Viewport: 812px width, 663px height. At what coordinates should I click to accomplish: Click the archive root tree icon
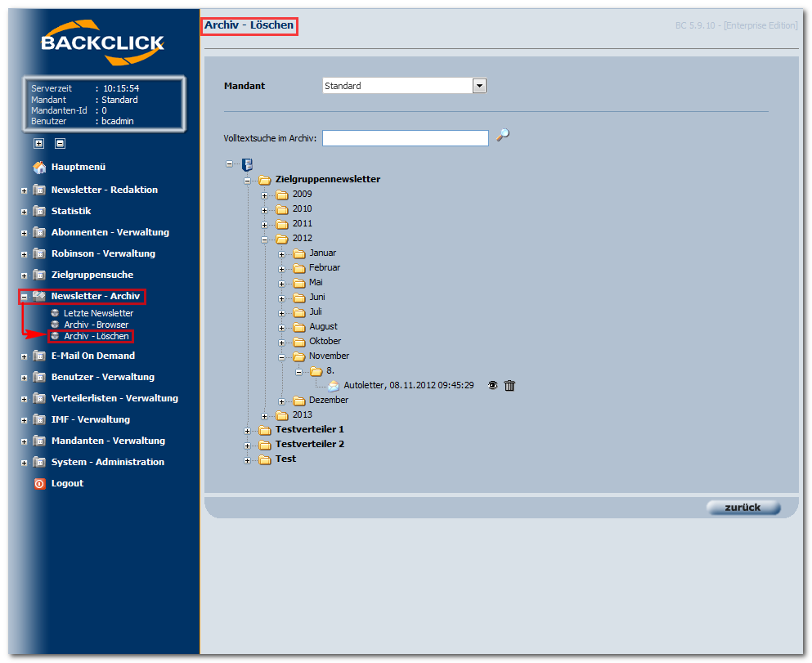(x=248, y=164)
